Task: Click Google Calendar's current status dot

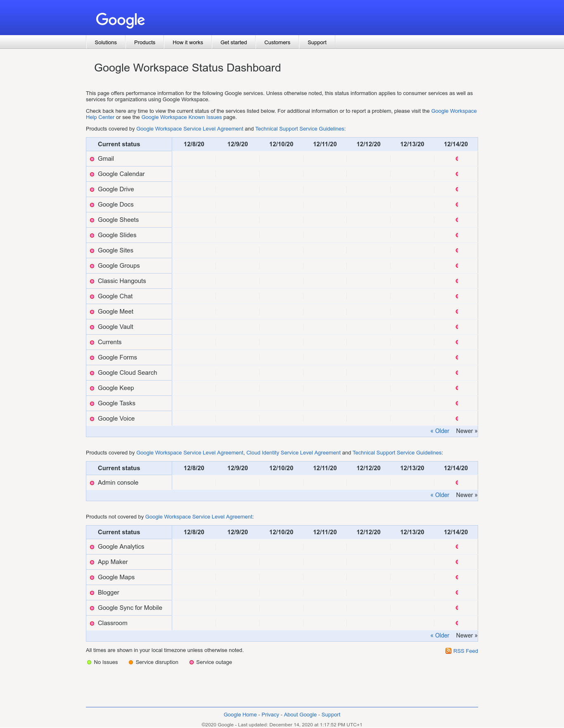Action: point(92,174)
